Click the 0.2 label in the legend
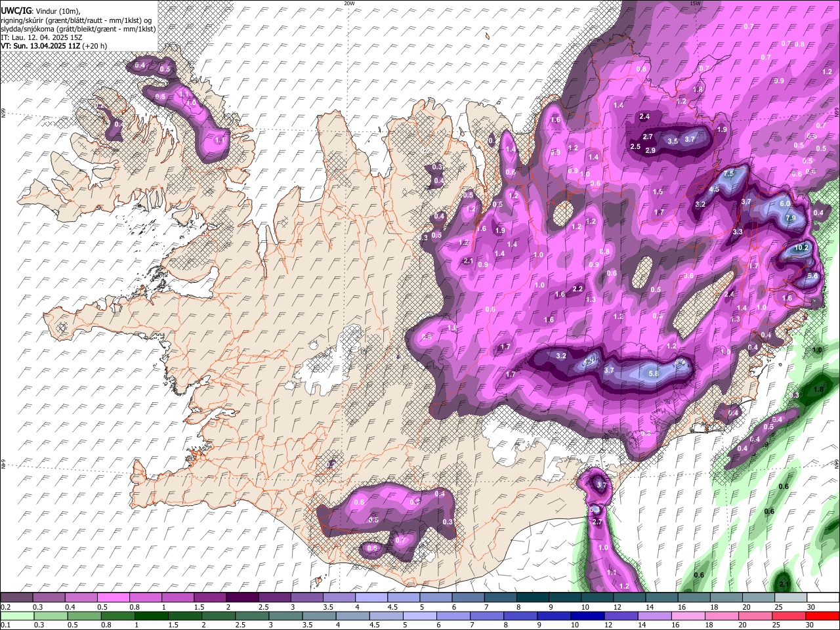Screen dimensions: 840x630 (5, 607)
